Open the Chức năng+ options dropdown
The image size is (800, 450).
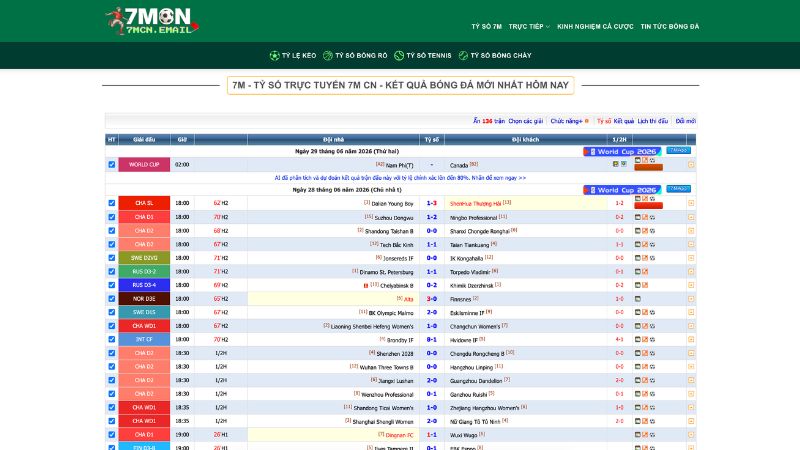click(x=569, y=121)
